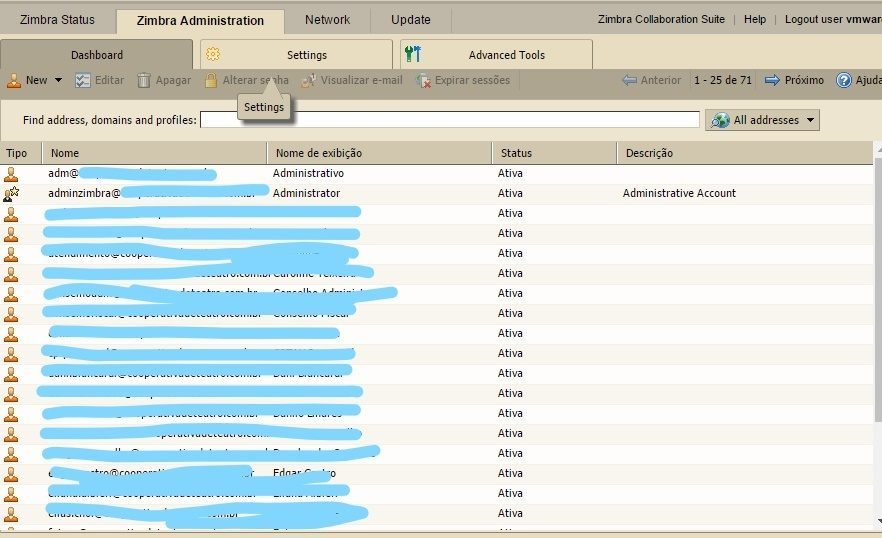882x538 pixels.
Task: Select the Zimbra Administration tab
Action: pyautogui.click(x=200, y=21)
